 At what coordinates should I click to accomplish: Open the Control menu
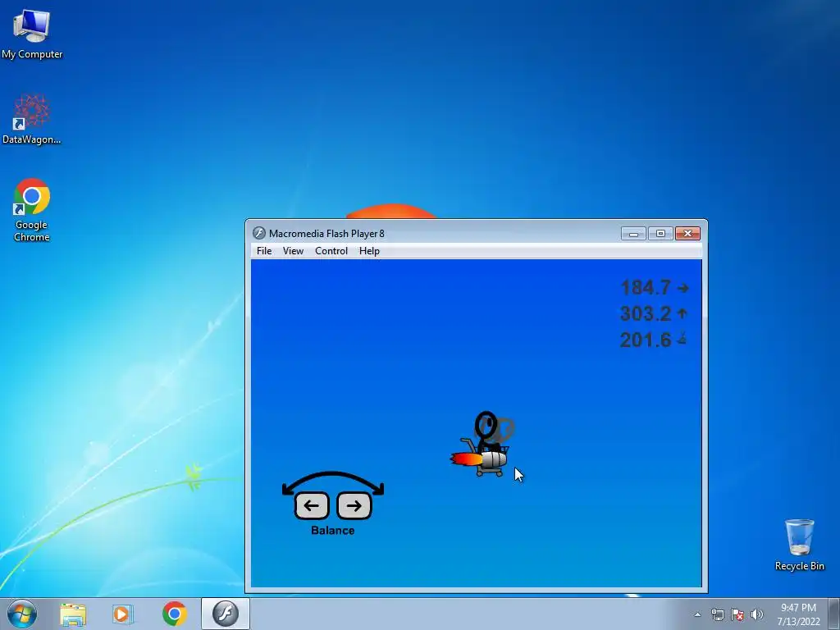[331, 251]
